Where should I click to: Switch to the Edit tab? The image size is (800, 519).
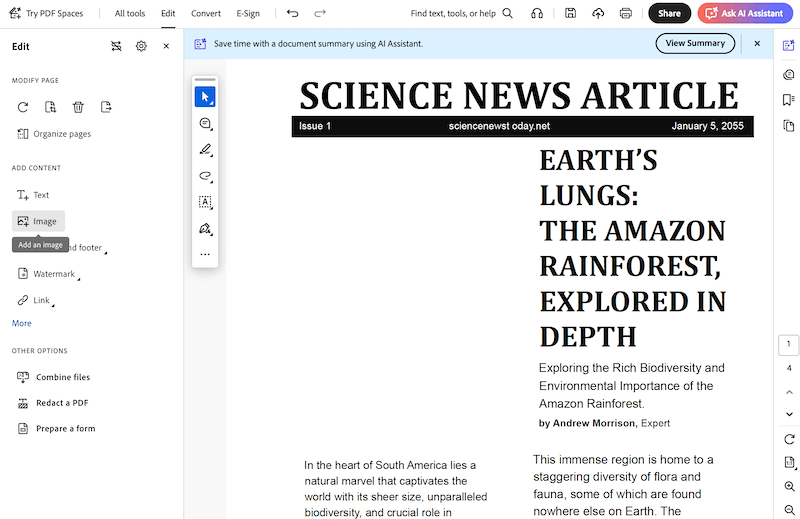pos(168,13)
